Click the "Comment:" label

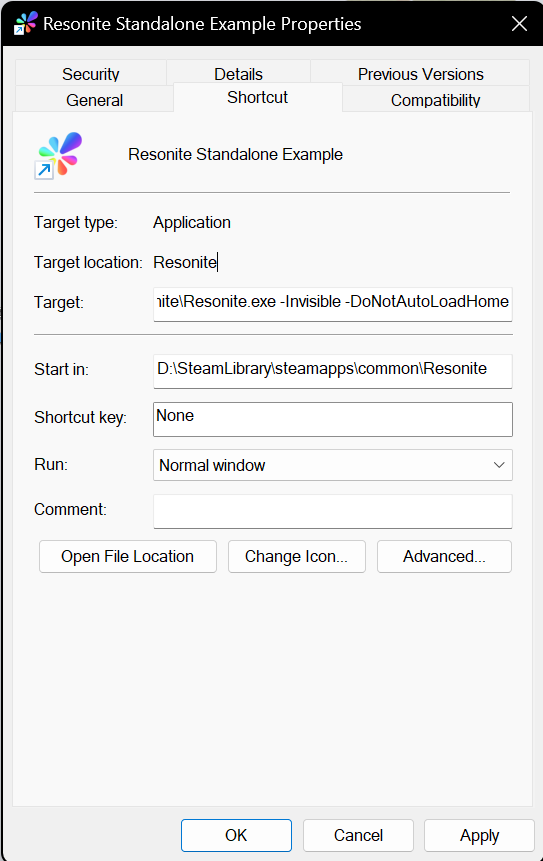(x=70, y=509)
